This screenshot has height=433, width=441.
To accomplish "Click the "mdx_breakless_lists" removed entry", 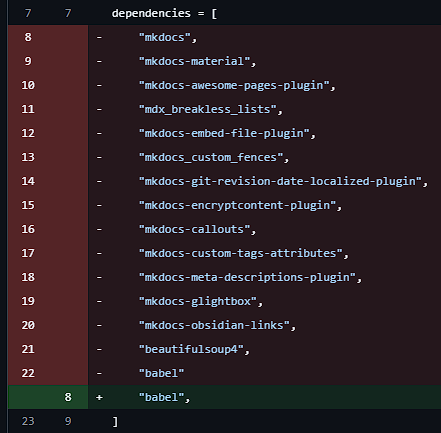I will pyautogui.click(x=211, y=109).
